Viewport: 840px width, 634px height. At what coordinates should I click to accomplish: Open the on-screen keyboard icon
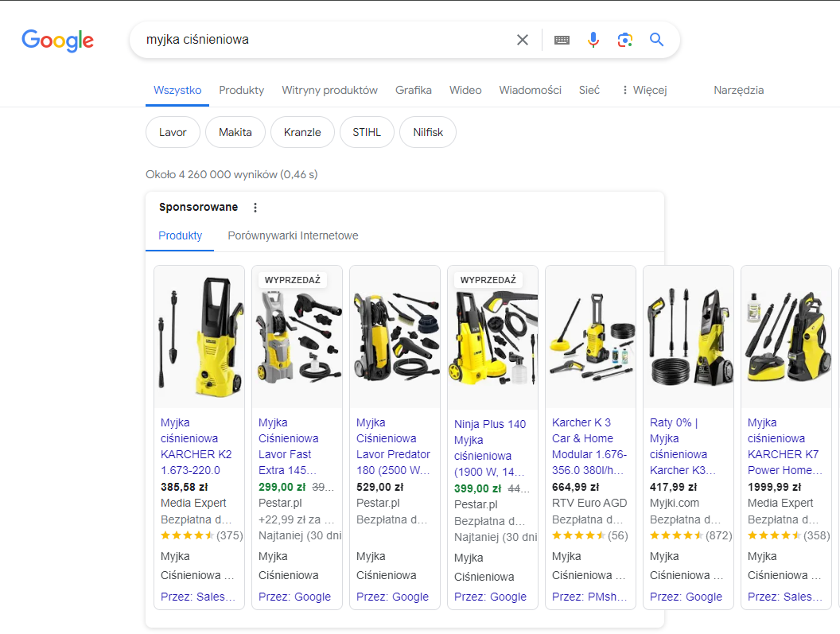[562, 41]
